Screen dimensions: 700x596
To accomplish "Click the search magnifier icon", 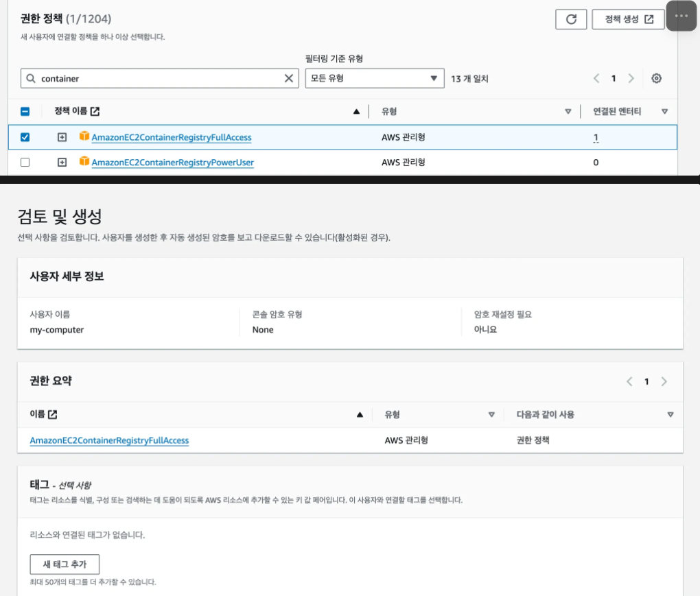I will coord(31,78).
